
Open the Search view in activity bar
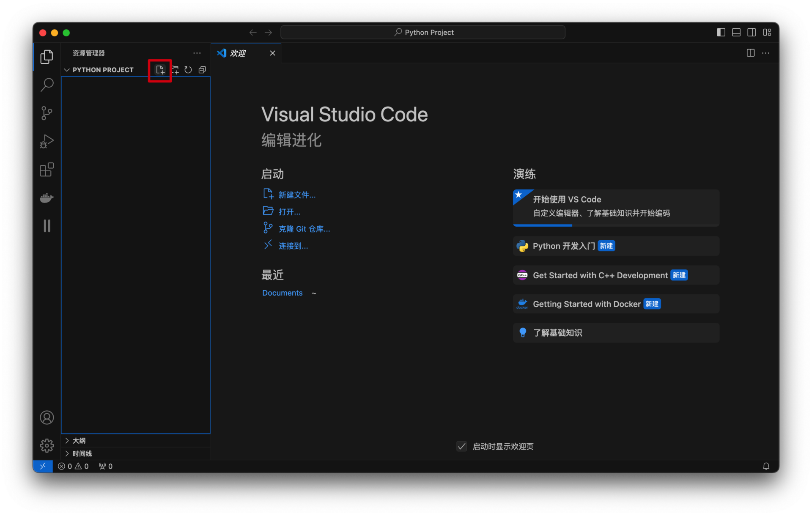47,85
